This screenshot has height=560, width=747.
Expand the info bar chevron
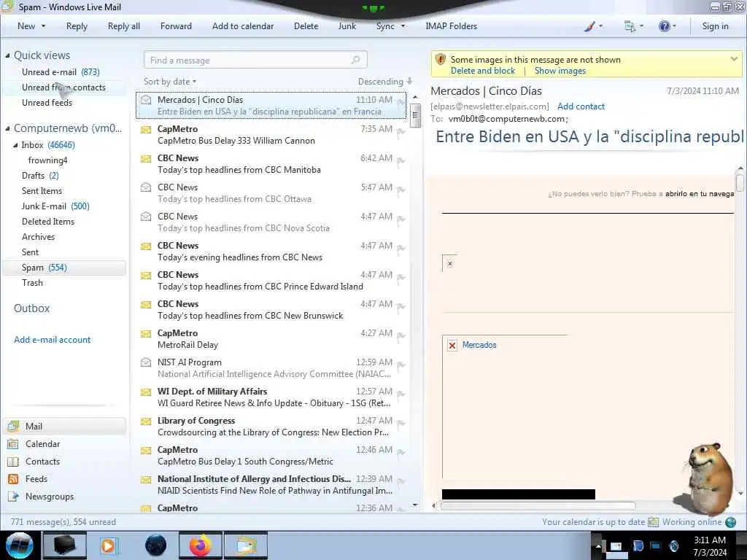(x=734, y=59)
